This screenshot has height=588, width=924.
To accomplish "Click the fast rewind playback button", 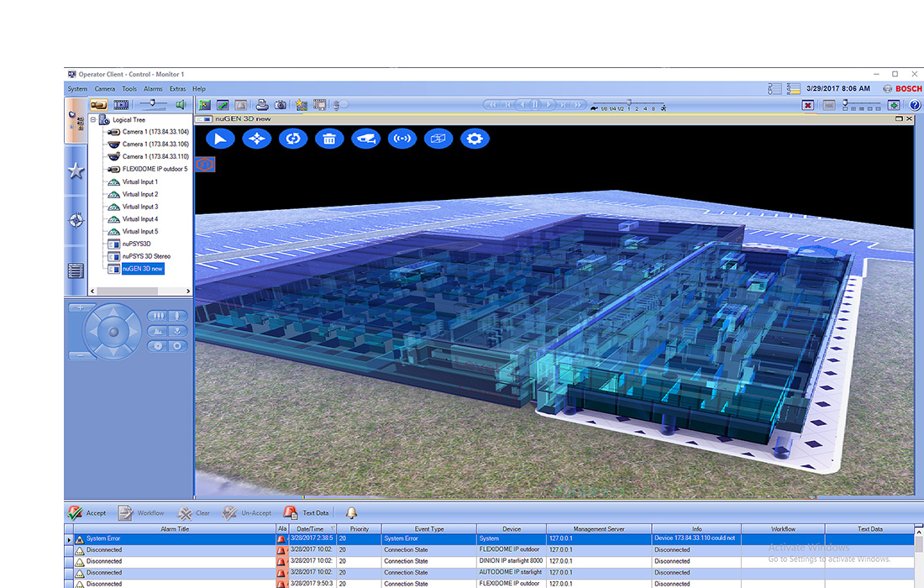I will tap(492, 105).
